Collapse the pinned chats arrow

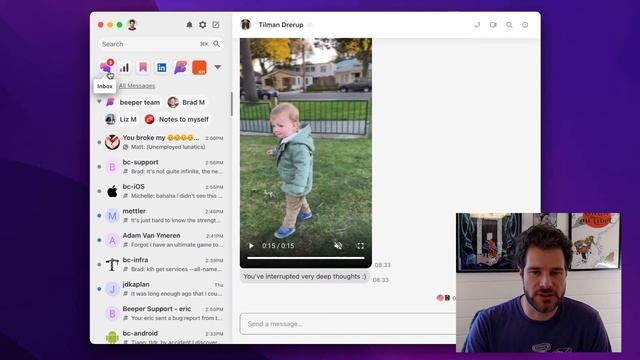99,101
